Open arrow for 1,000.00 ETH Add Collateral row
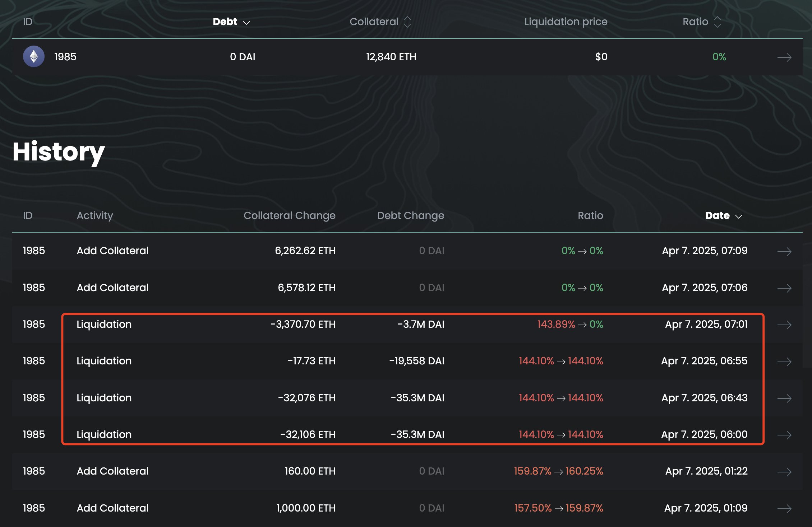Image resolution: width=812 pixels, height=527 pixels. click(x=784, y=509)
